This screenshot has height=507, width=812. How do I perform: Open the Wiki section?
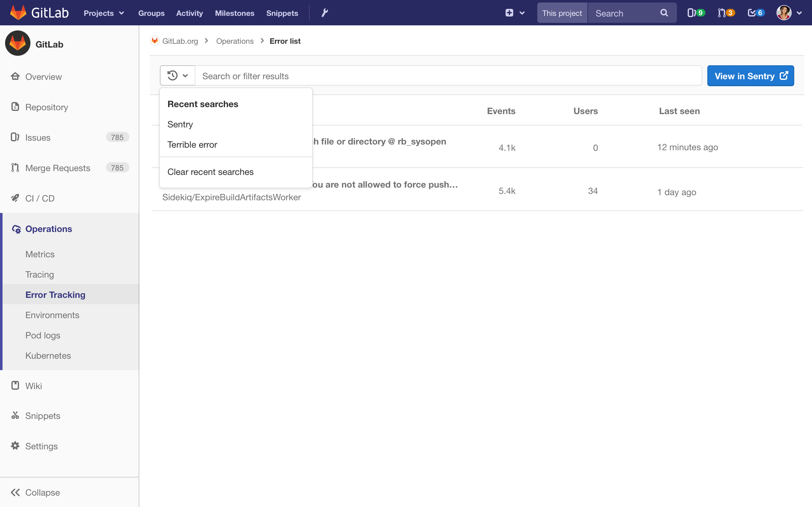click(x=34, y=386)
